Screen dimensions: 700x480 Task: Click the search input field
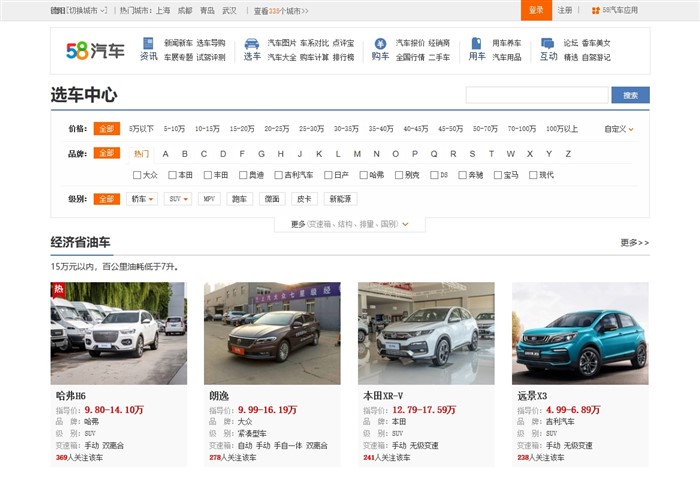pyautogui.click(x=537, y=95)
